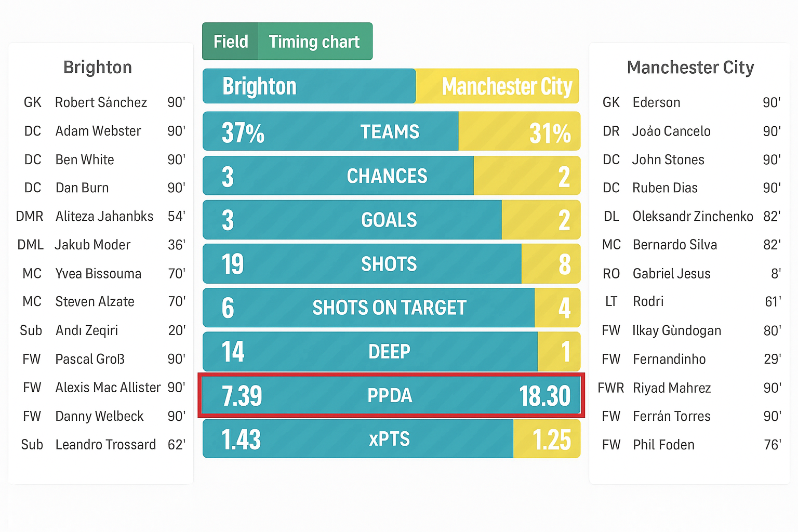
Task: Switch to the Field tab
Action: (x=231, y=42)
